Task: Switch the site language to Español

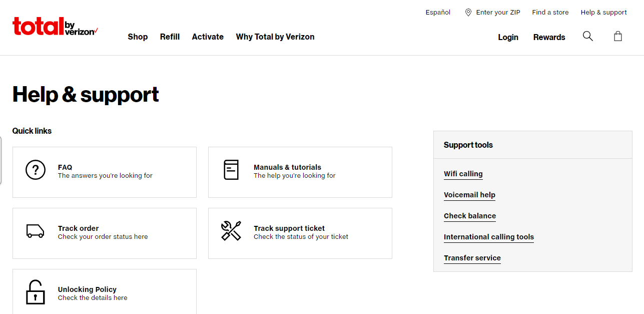Action: 437,12
